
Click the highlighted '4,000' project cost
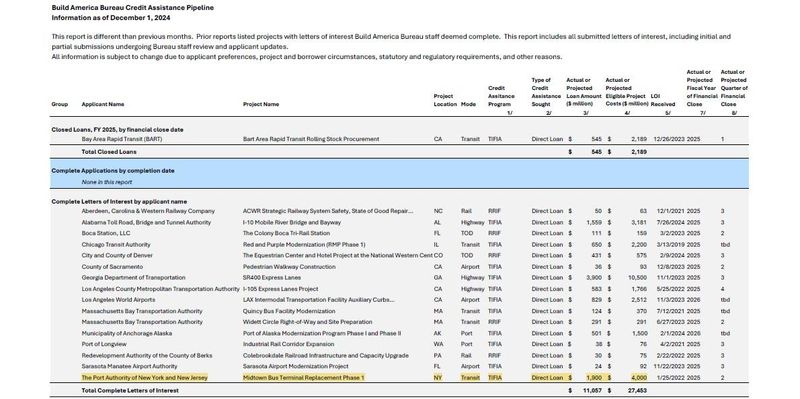coord(639,378)
